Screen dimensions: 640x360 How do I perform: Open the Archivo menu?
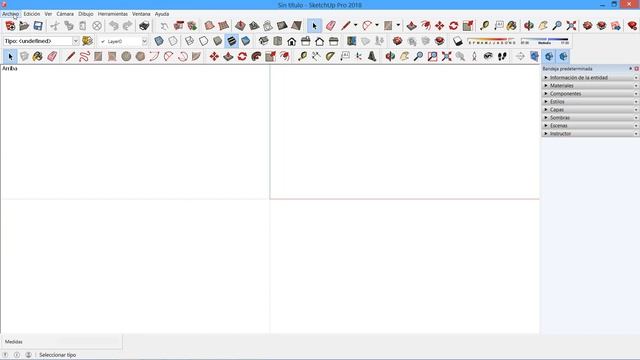click(10, 14)
